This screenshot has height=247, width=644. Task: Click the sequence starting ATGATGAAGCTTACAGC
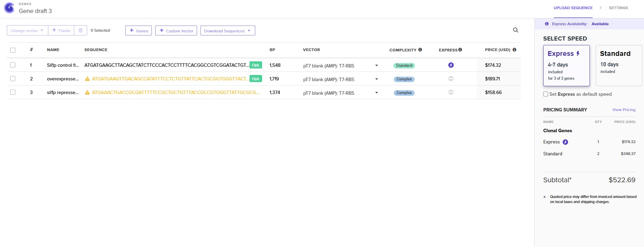coord(166,65)
